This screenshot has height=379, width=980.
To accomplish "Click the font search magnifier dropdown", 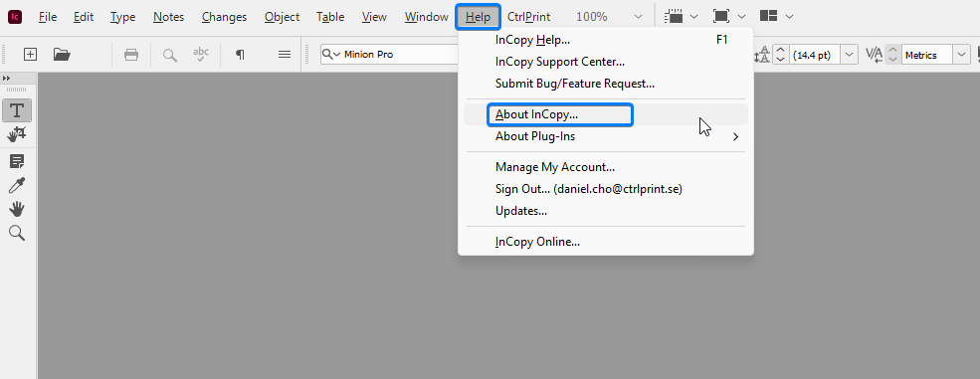I will click(x=331, y=55).
